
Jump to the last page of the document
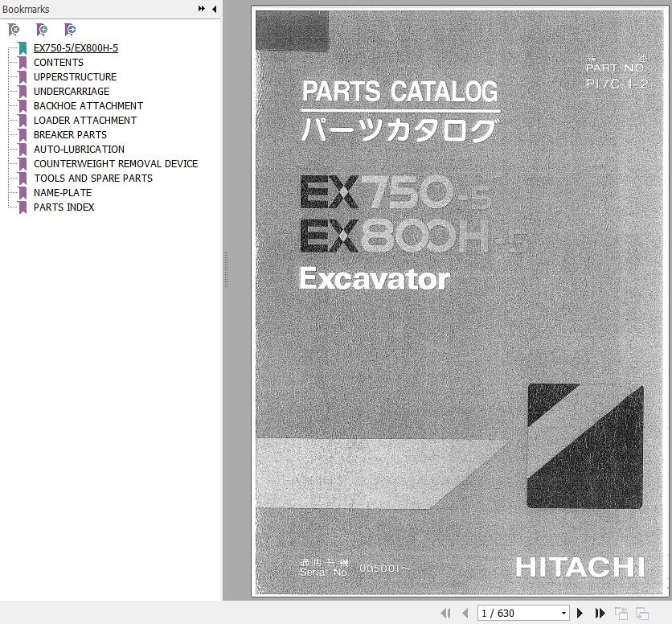point(600,614)
